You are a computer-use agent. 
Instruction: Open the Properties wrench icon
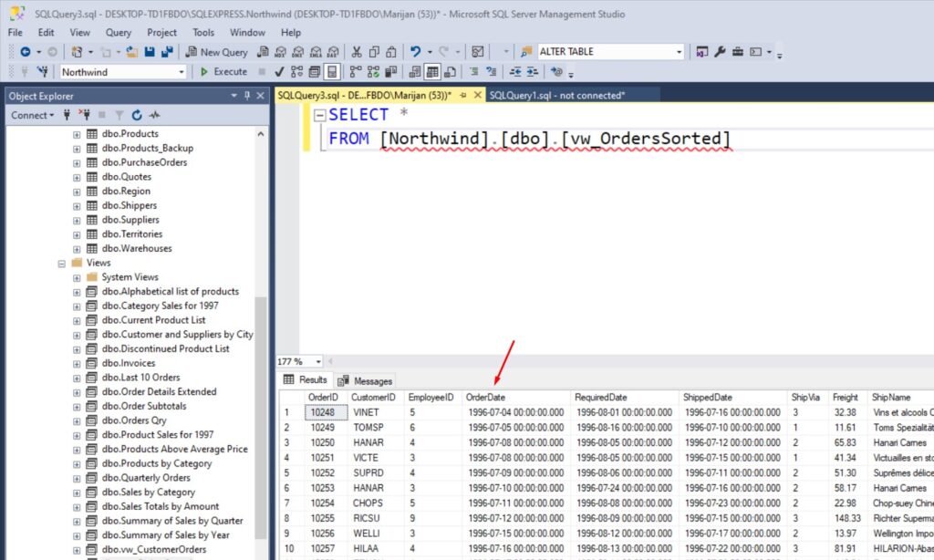(719, 52)
